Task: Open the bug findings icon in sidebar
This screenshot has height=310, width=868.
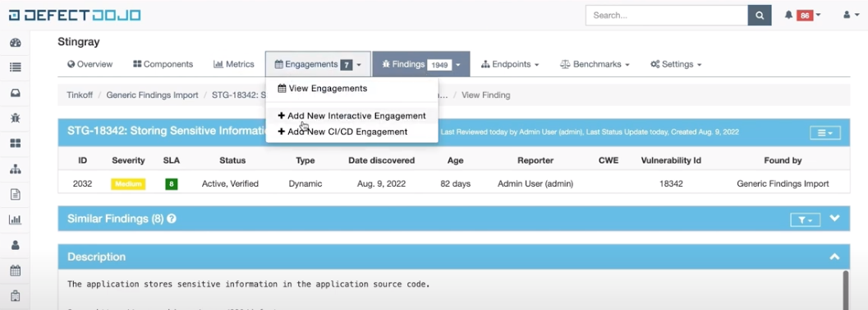Action: pos(16,118)
